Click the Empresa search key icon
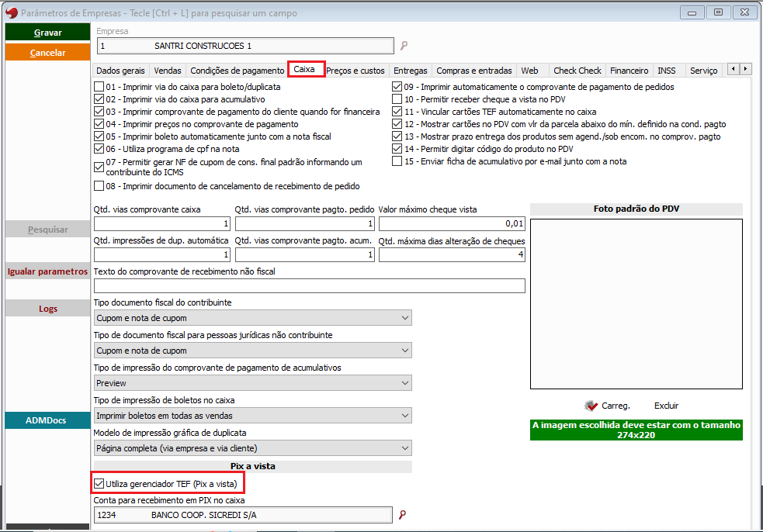763x532 pixels. [404, 46]
